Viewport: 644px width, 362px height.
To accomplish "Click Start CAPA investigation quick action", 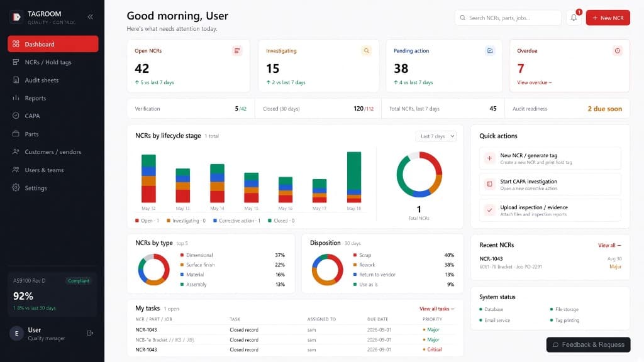I will coord(550,184).
